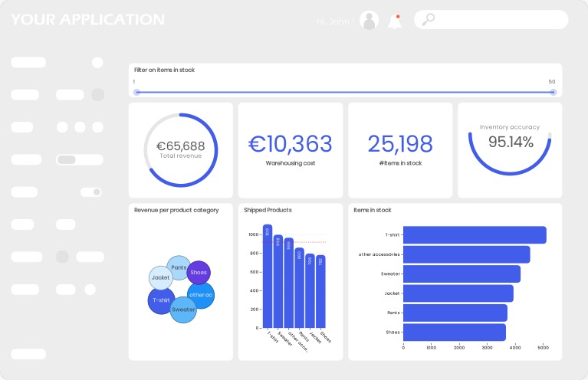Click the T-shirt bar in Items in stock

474,235
